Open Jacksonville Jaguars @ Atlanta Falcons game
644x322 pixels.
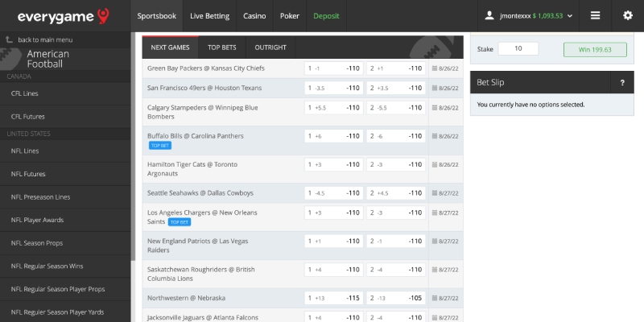(203, 317)
